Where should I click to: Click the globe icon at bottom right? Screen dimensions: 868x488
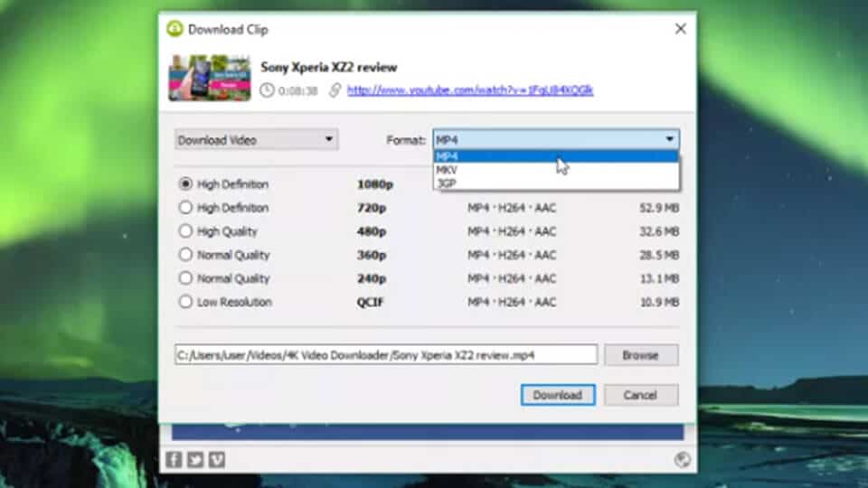[x=683, y=460]
